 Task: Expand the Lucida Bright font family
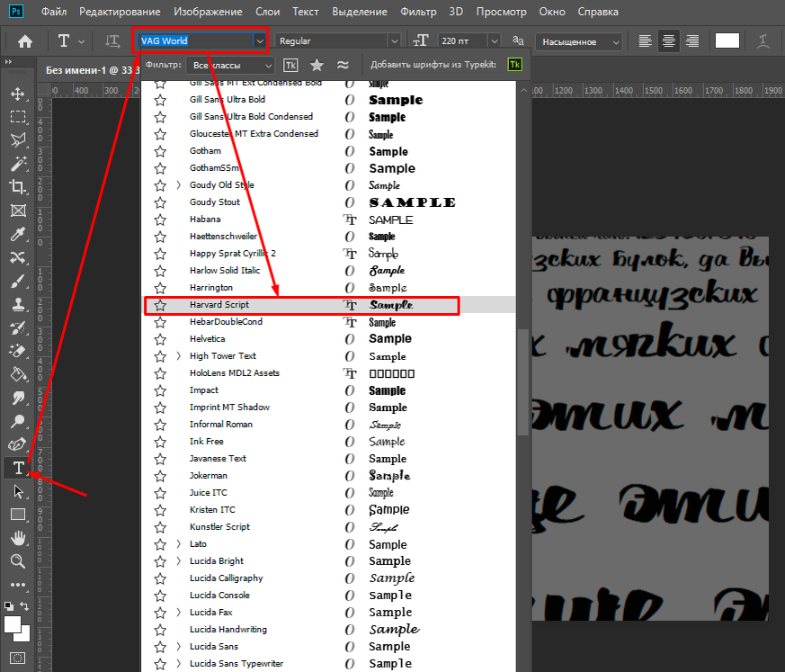point(179,560)
